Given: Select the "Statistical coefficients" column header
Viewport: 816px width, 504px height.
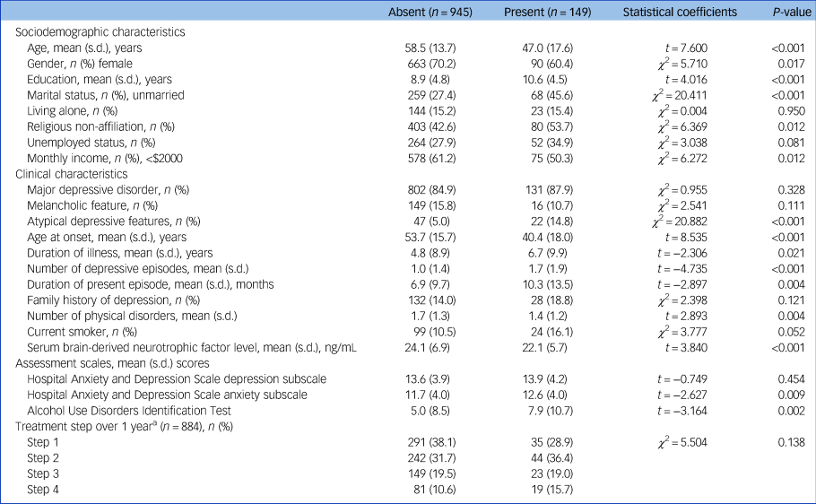Looking at the screenshot, I should click(681, 12).
